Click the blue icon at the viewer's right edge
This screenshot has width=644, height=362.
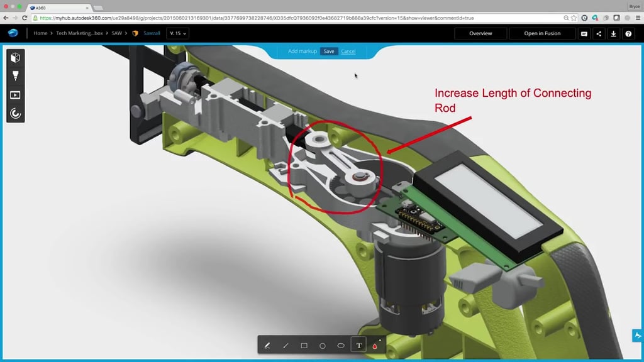click(x=638, y=336)
